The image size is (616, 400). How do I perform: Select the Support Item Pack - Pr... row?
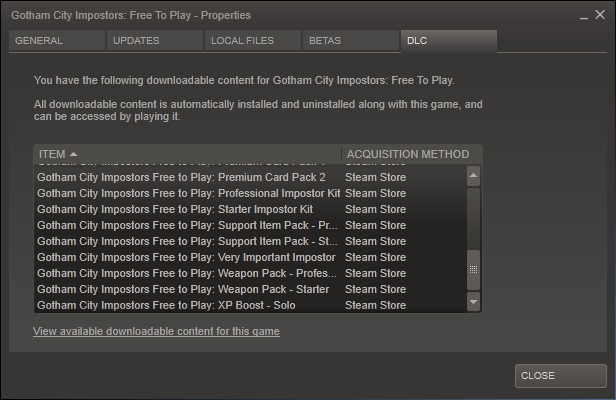[250, 225]
